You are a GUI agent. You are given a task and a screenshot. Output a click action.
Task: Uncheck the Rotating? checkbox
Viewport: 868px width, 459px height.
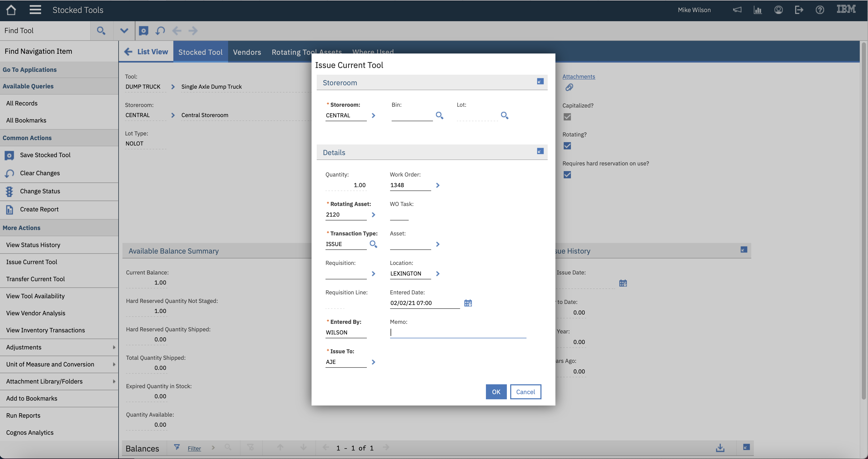[568, 146]
